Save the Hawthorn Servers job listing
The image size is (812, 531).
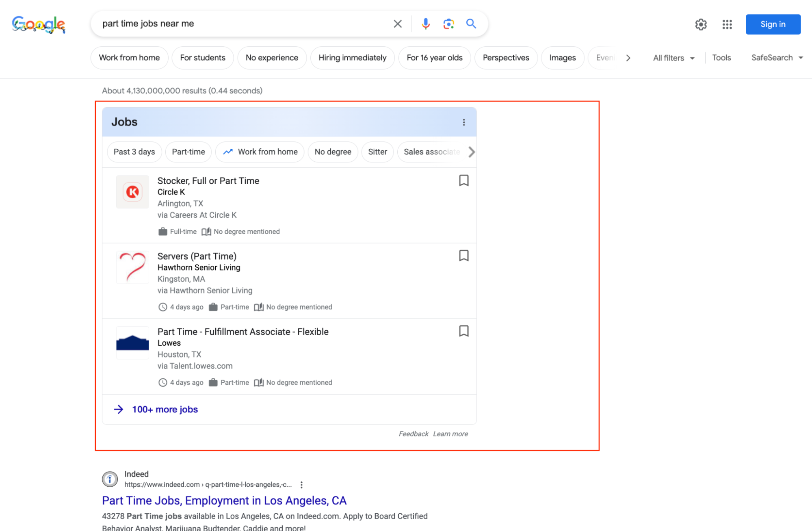coord(463,256)
